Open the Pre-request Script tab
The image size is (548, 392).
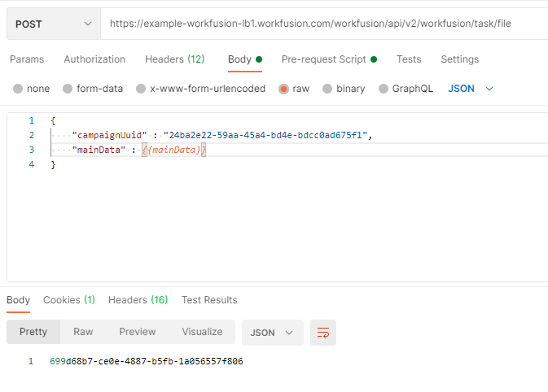point(329,59)
